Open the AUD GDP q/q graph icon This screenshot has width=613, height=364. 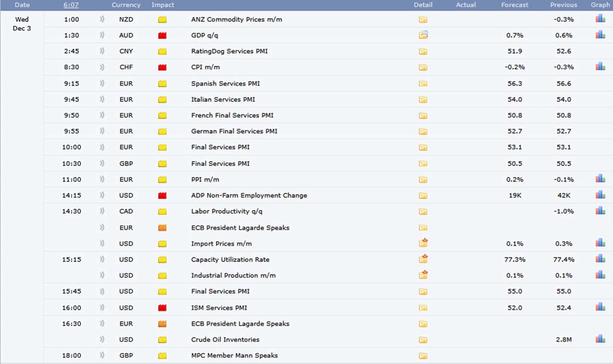[600, 35]
